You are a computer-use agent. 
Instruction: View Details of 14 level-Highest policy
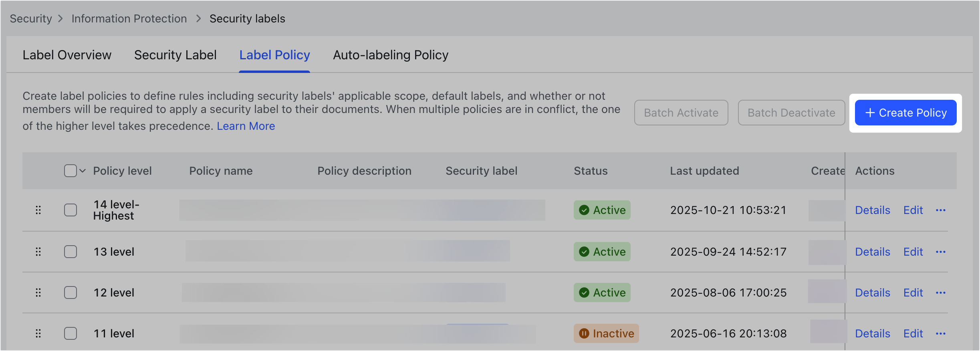coord(873,210)
